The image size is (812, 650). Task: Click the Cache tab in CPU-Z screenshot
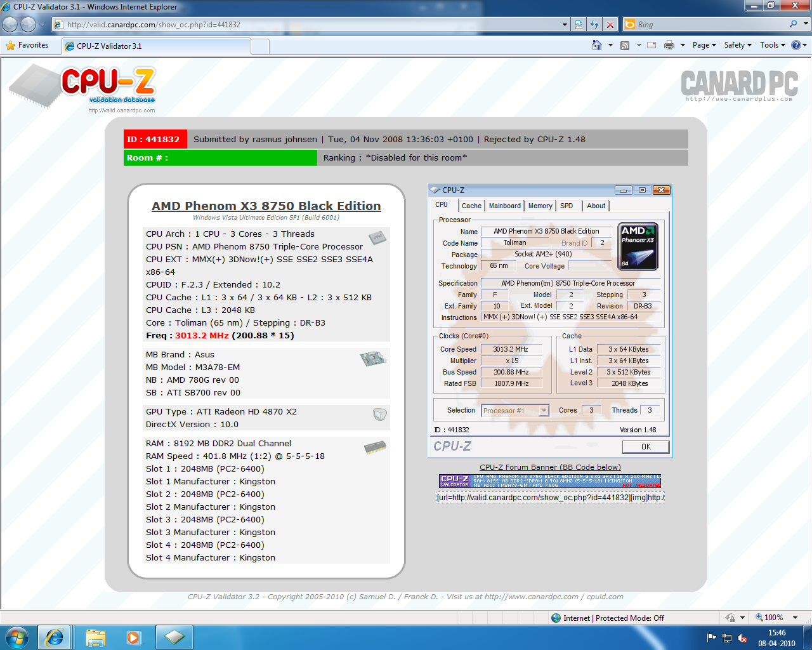pyautogui.click(x=471, y=206)
